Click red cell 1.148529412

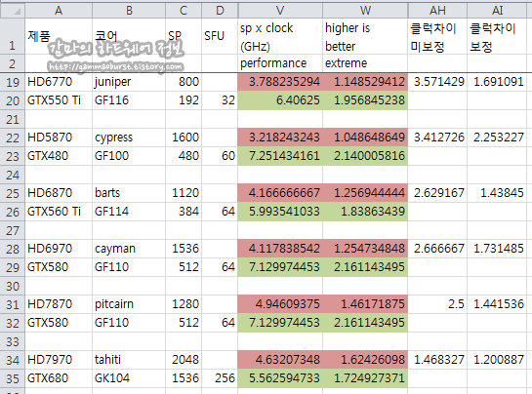[x=365, y=82]
